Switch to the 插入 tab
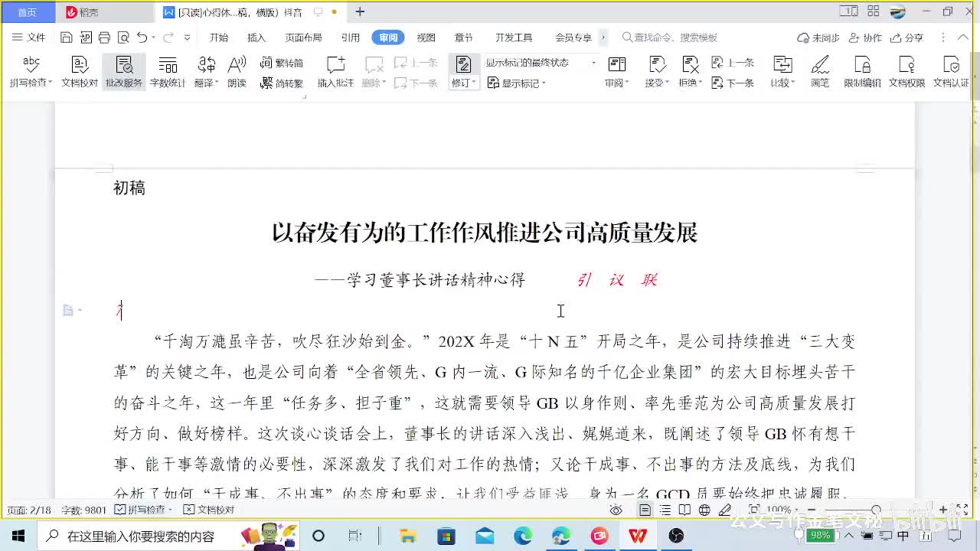This screenshot has height=551, width=980. [256, 37]
